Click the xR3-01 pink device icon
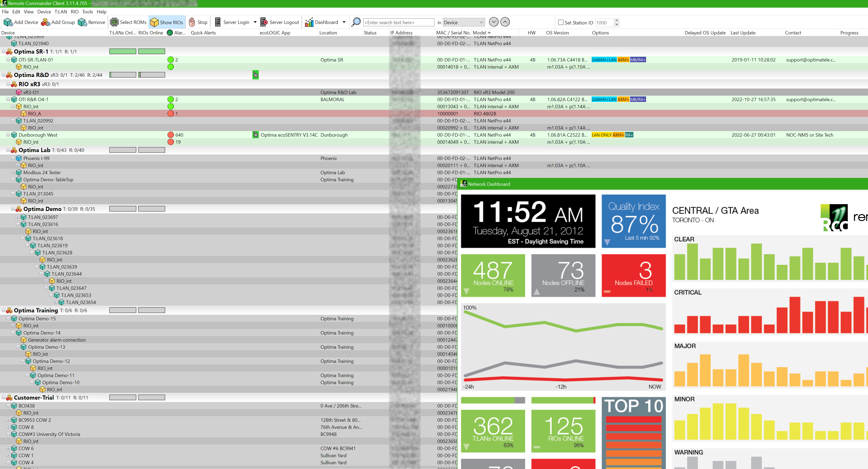The height and width of the screenshot is (469, 868). pos(19,92)
